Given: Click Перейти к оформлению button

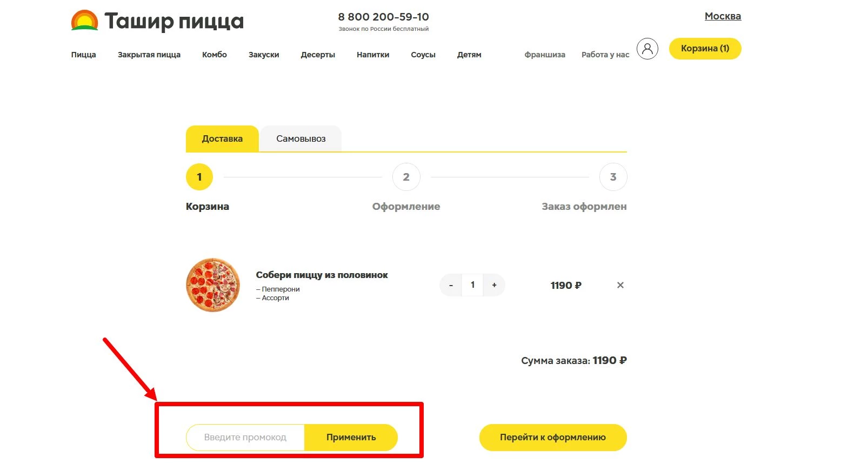Looking at the screenshot, I should click(552, 437).
